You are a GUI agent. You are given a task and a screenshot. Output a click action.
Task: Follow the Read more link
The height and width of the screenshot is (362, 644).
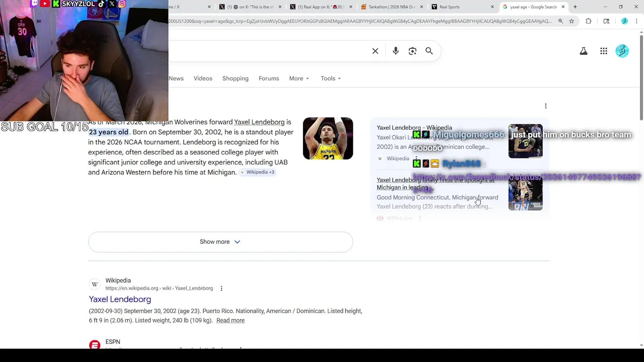pyautogui.click(x=230, y=320)
